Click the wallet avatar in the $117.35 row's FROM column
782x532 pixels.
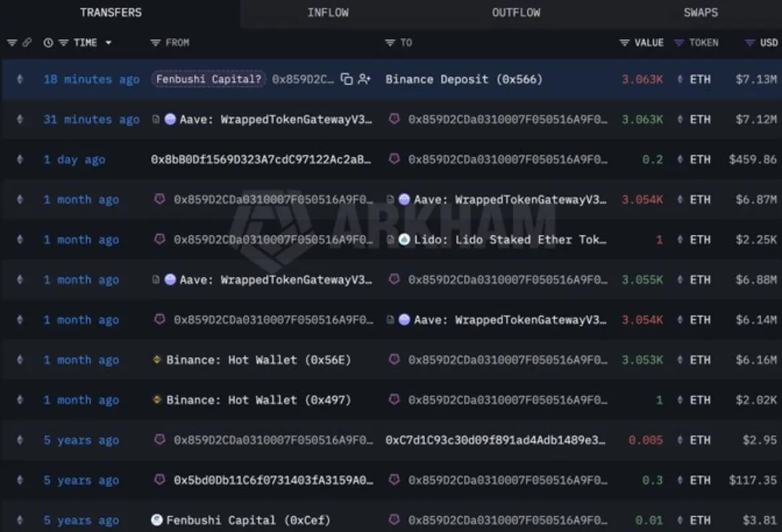[160, 479]
